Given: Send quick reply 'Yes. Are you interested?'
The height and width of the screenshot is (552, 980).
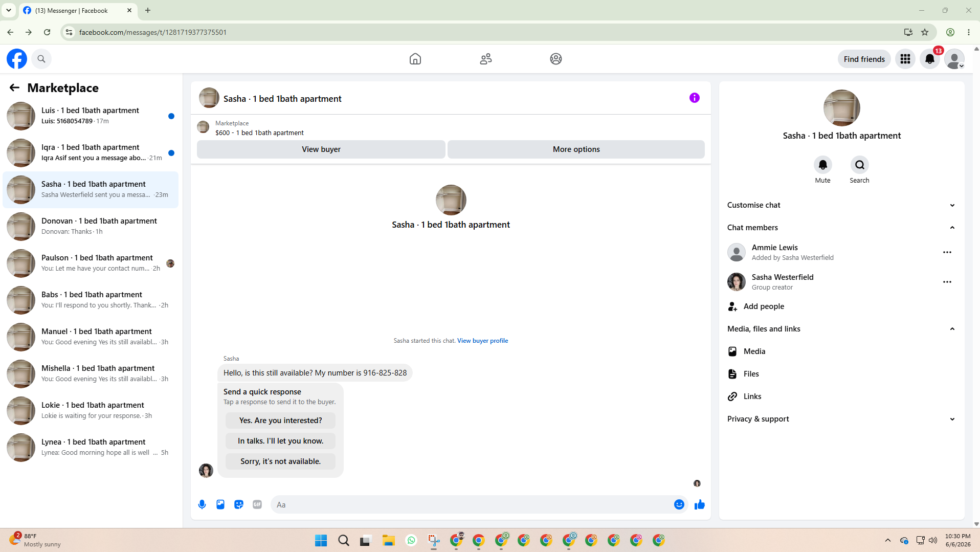Looking at the screenshot, I should pos(280,421).
